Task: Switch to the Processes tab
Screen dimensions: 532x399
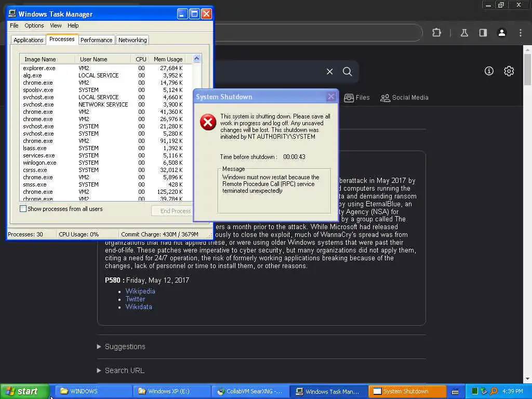Action: (x=62, y=39)
